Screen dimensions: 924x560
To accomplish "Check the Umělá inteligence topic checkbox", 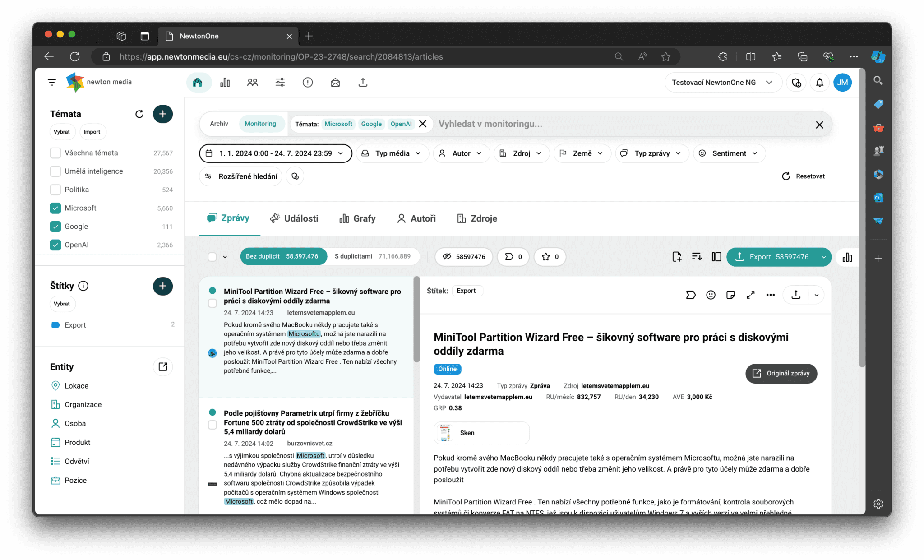I will (x=55, y=171).
